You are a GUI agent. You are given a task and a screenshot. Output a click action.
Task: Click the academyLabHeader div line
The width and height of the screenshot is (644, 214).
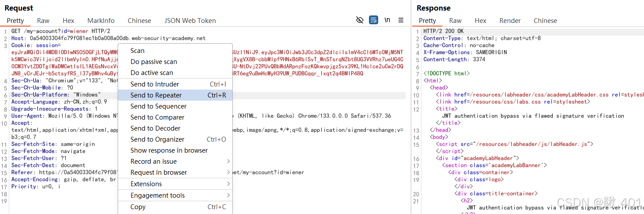478,158
